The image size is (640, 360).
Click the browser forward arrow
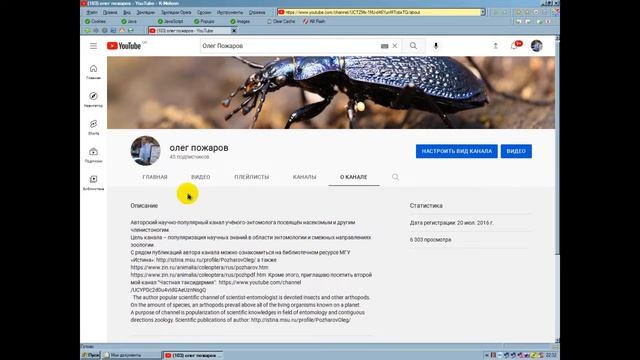(96, 31)
